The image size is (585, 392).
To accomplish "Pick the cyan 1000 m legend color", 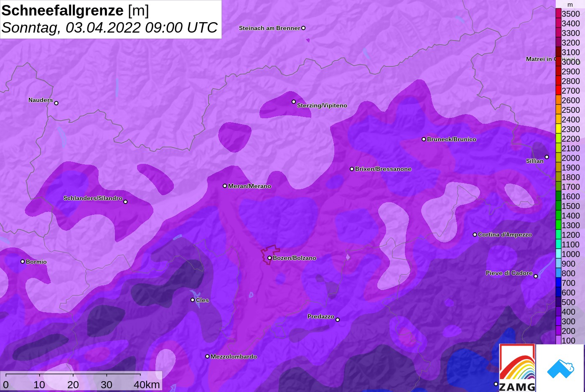I will 558,254.
